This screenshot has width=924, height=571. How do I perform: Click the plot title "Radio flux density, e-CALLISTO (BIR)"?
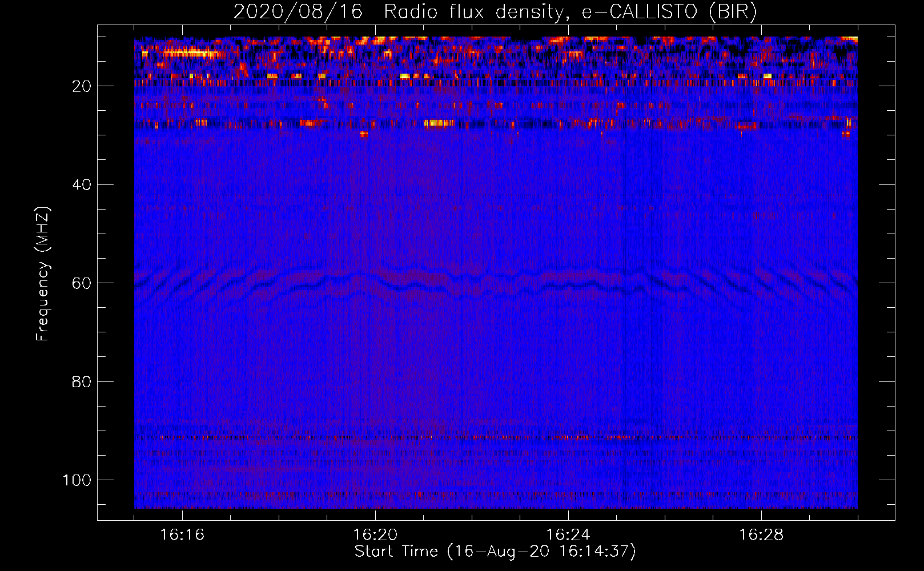(570, 12)
